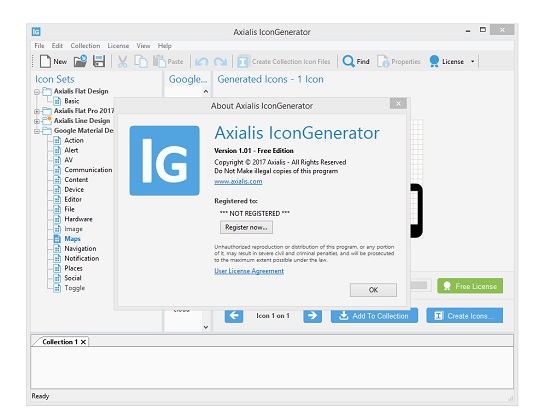550x418 pixels.
Task: Click the License ribbon badge icon
Action: click(434, 61)
